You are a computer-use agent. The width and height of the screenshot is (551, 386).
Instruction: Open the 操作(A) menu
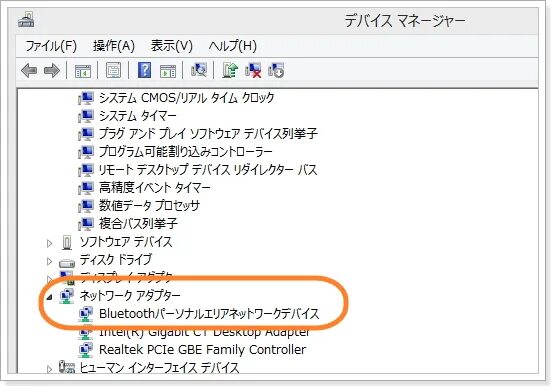click(114, 46)
